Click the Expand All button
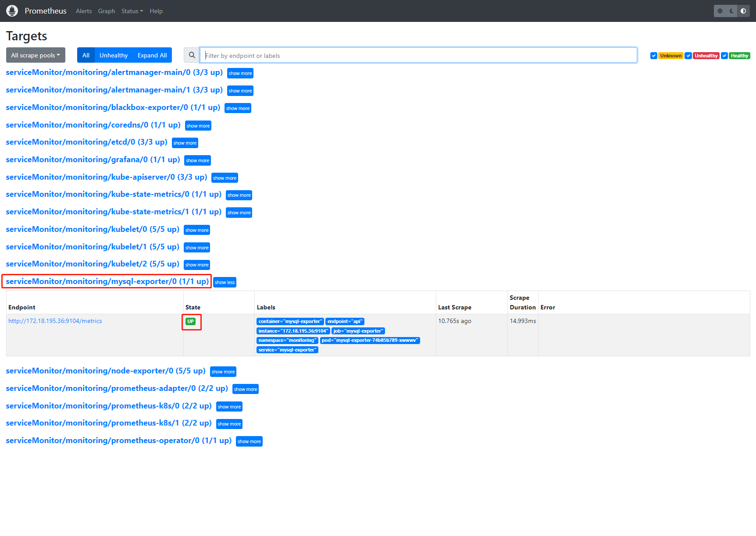Viewport: 756px width, 536px height. pyautogui.click(x=152, y=55)
